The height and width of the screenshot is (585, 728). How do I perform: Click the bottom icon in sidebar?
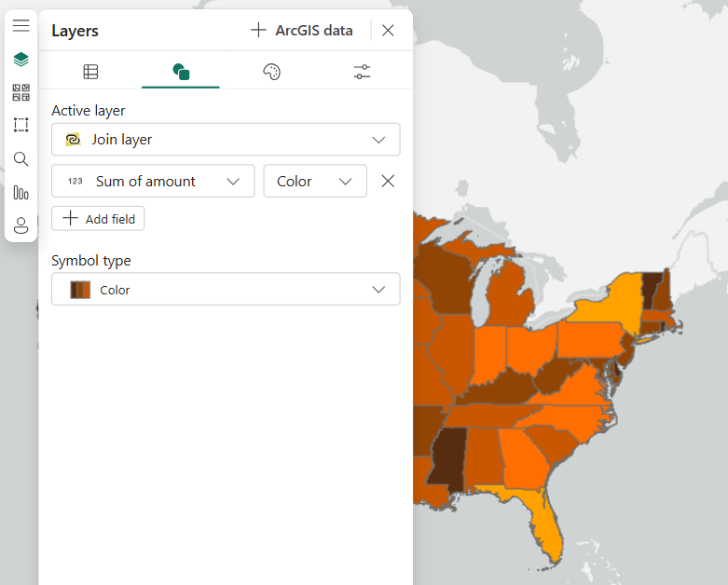pos(21,225)
